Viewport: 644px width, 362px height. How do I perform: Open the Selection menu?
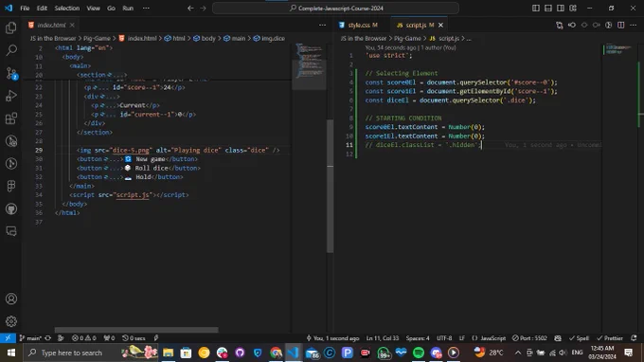pyautogui.click(x=66, y=9)
